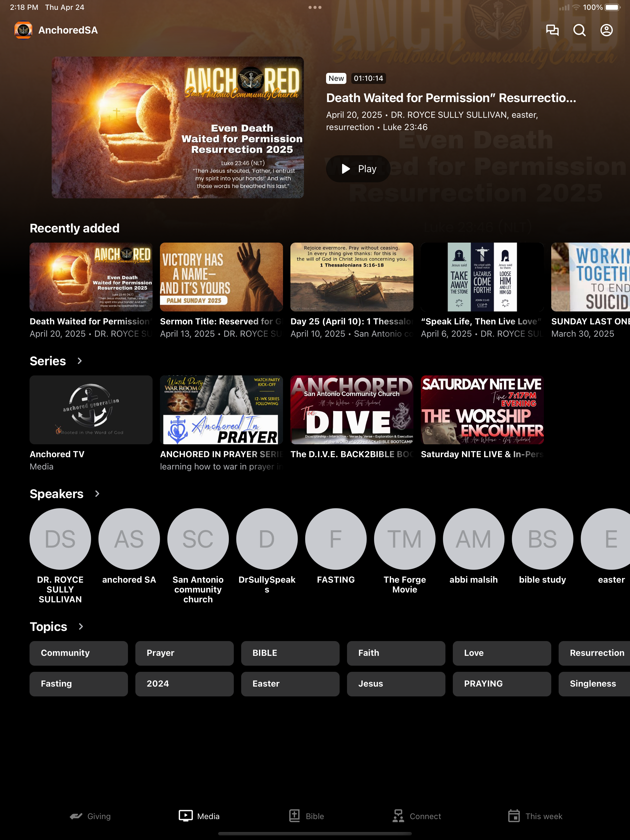Image resolution: width=630 pixels, height=840 pixels.
Task: Switch to the Media tab
Action: pos(199,816)
